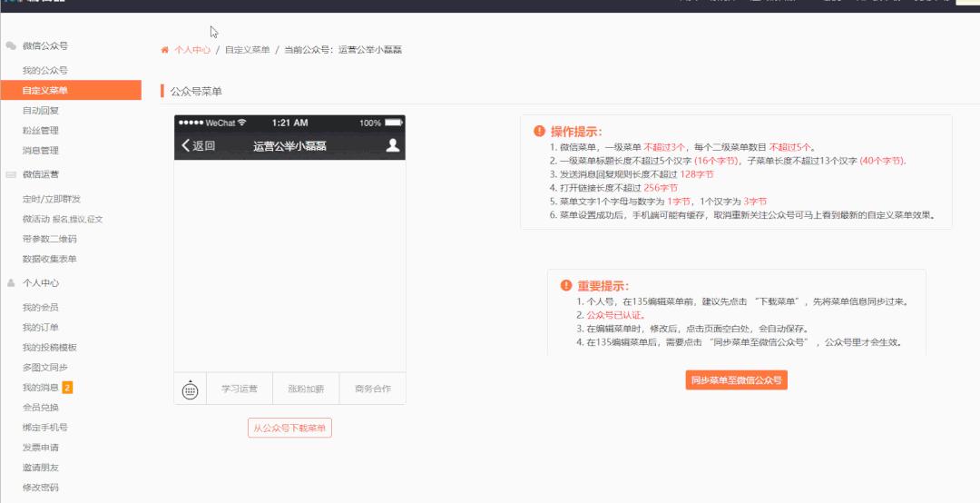
Task: Click the 微信运营 section icon
Action: click(x=11, y=174)
